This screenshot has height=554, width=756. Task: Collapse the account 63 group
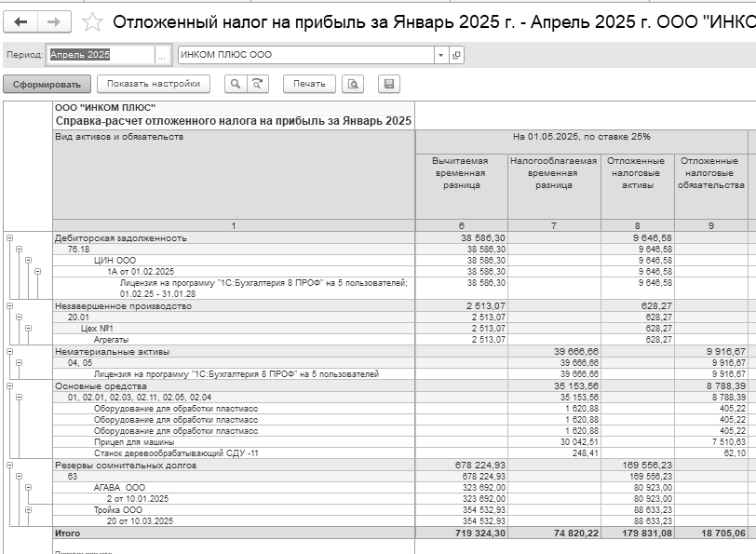click(19, 477)
